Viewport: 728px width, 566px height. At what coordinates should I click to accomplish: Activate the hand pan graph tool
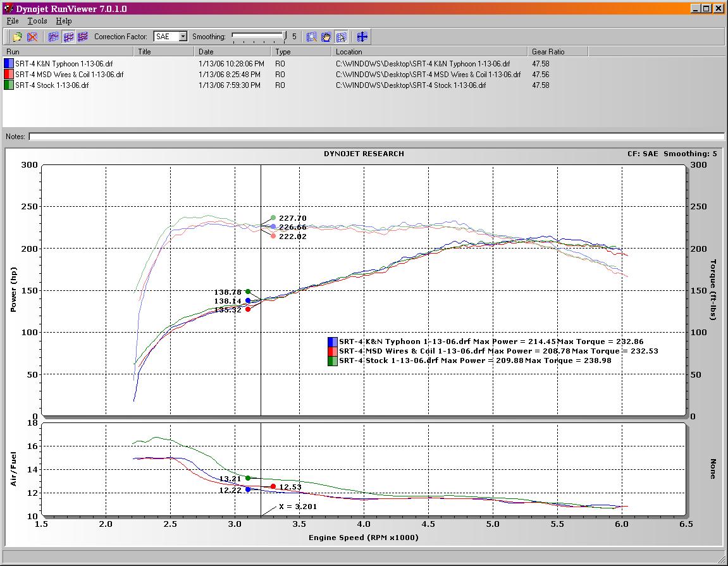pos(326,37)
